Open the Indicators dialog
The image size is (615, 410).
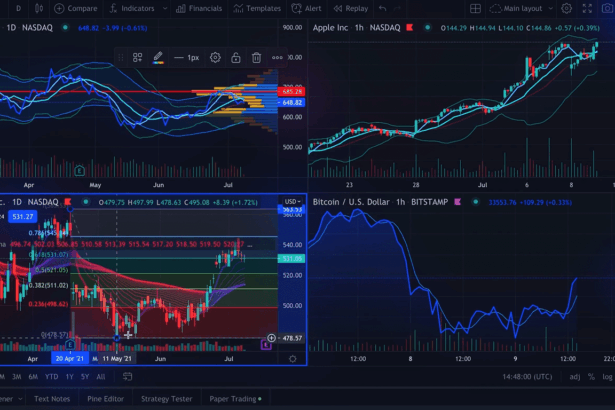pyautogui.click(x=132, y=8)
